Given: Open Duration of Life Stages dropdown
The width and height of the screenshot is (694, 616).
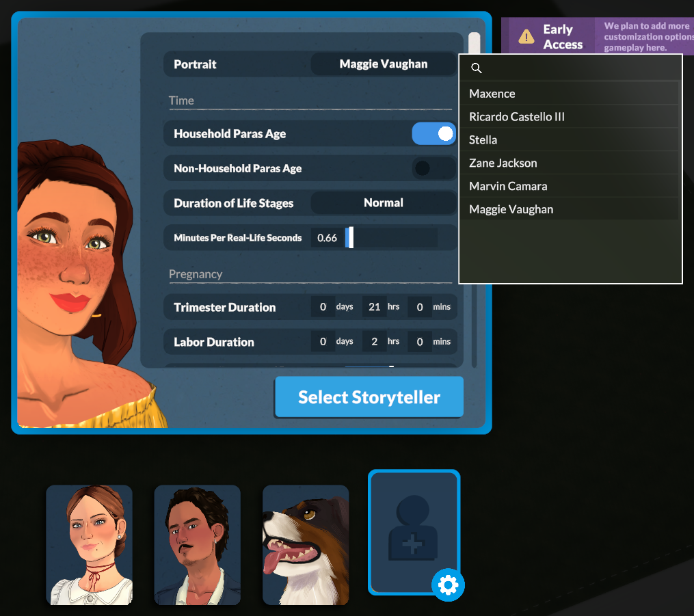Looking at the screenshot, I should point(384,203).
